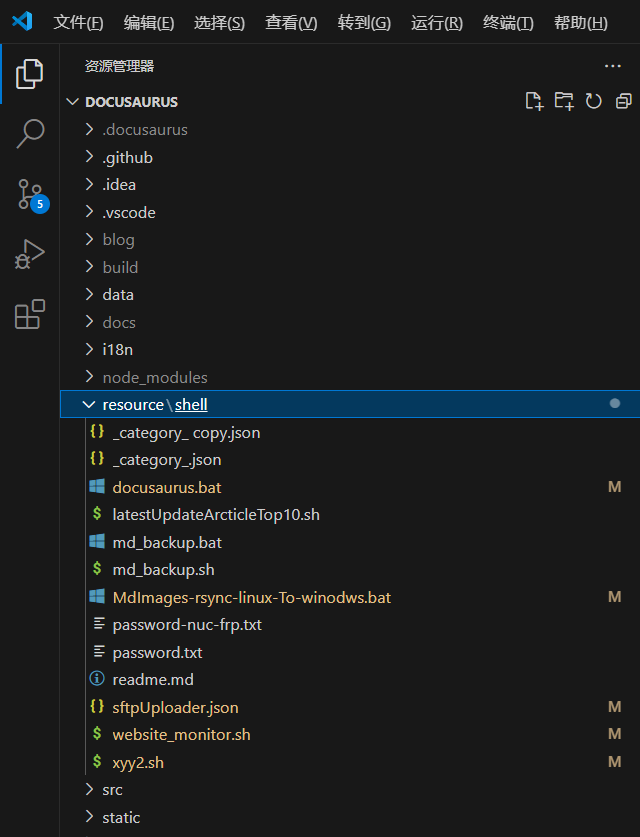The width and height of the screenshot is (640, 837).
Task: Expand the blog folder
Action: [90, 239]
